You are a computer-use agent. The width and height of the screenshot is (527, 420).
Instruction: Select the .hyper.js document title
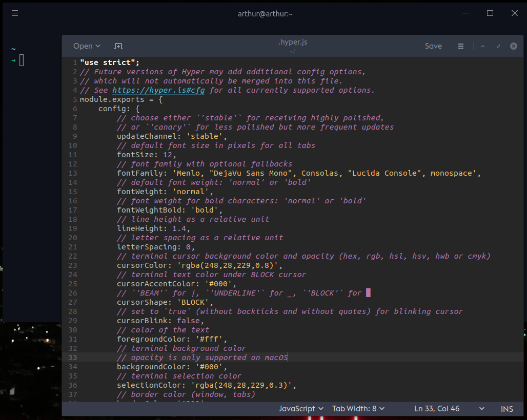coord(293,41)
